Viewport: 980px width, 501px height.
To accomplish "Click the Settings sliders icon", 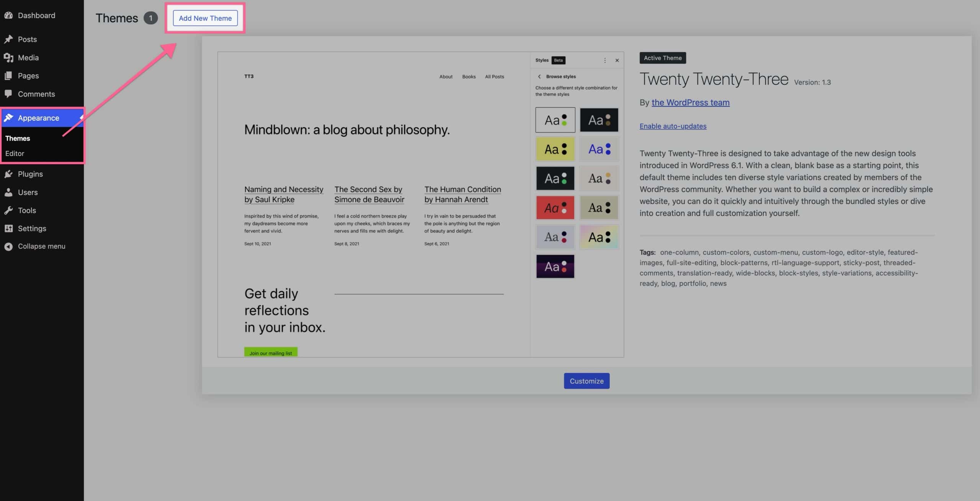I will (x=8, y=228).
